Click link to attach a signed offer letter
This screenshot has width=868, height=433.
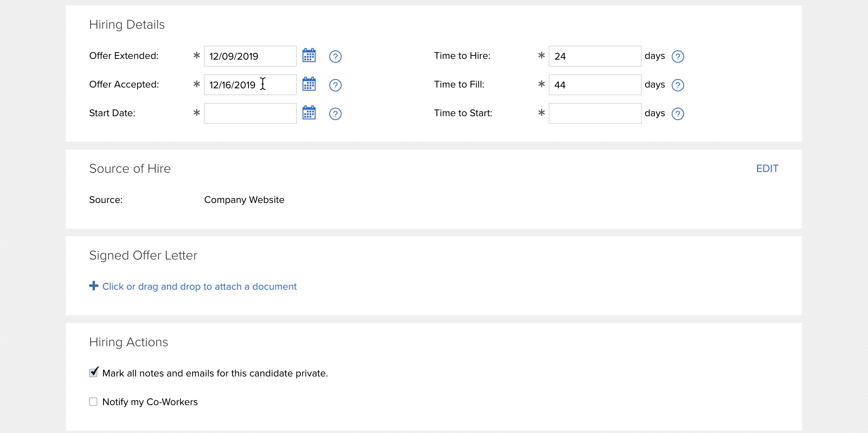point(199,287)
